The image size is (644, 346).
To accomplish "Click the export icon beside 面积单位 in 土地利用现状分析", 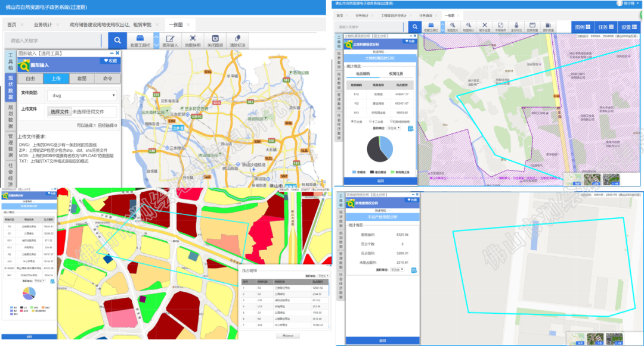I will pyautogui.click(x=410, y=129).
